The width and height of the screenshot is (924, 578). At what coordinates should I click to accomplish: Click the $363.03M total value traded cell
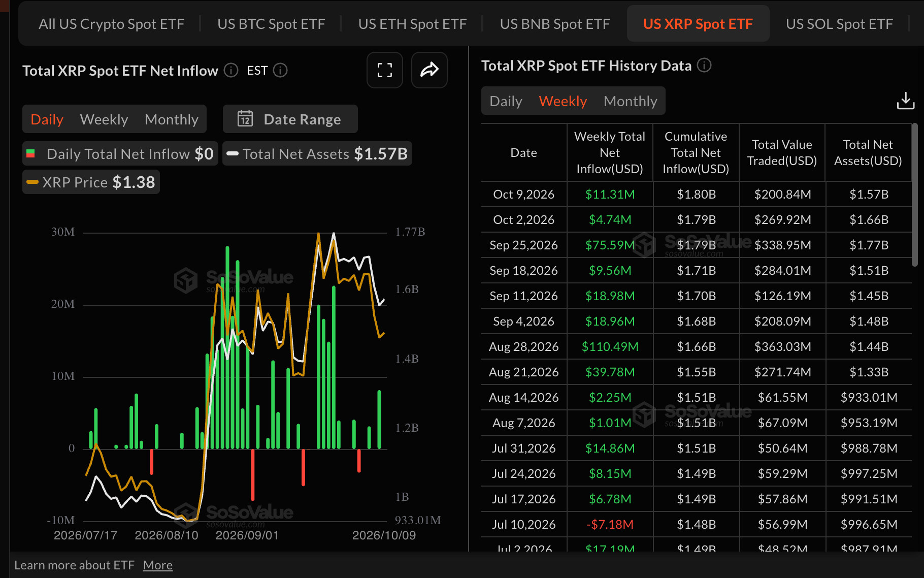pyautogui.click(x=782, y=346)
